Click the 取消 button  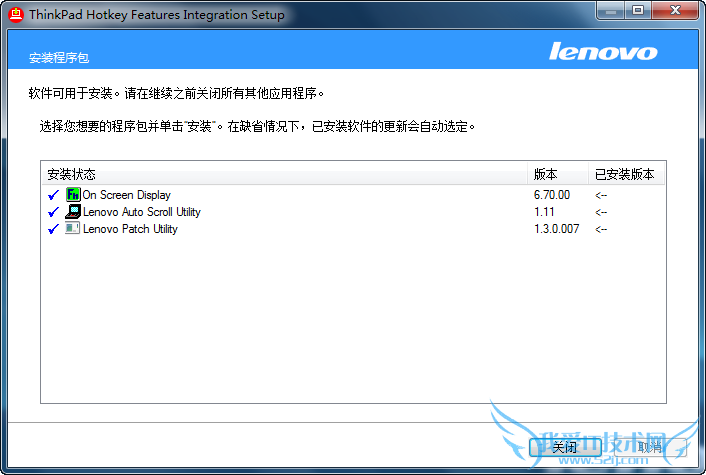[x=650, y=447]
